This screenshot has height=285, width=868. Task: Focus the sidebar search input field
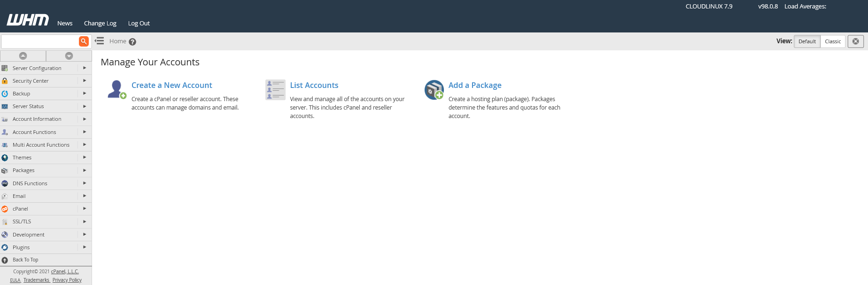pyautogui.click(x=39, y=41)
